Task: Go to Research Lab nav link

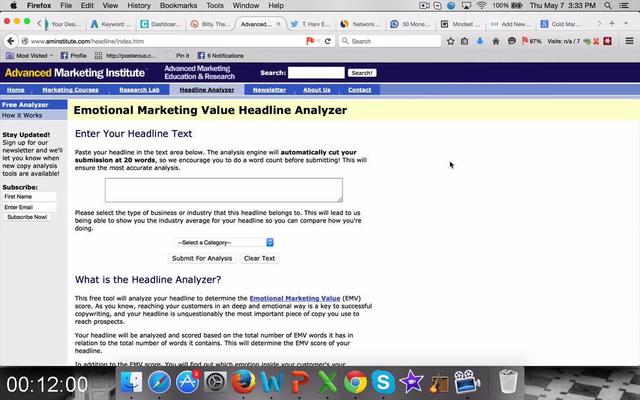Action: click(139, 90)
